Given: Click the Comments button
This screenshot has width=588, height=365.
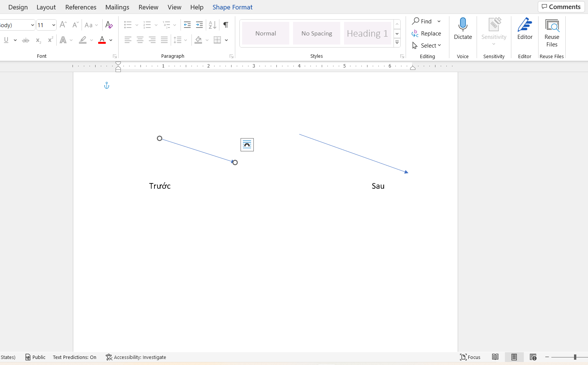Looking at the screenshot, I should coord(561,7).
